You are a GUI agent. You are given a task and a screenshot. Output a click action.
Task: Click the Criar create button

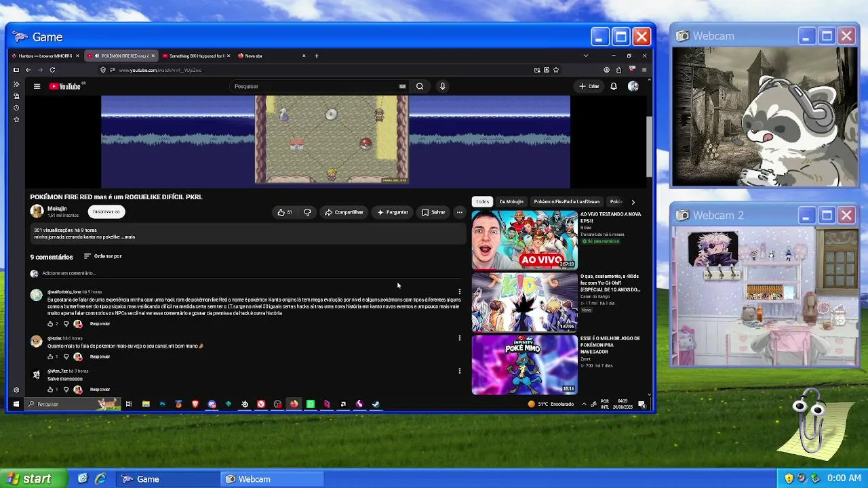tap(589, 86)
